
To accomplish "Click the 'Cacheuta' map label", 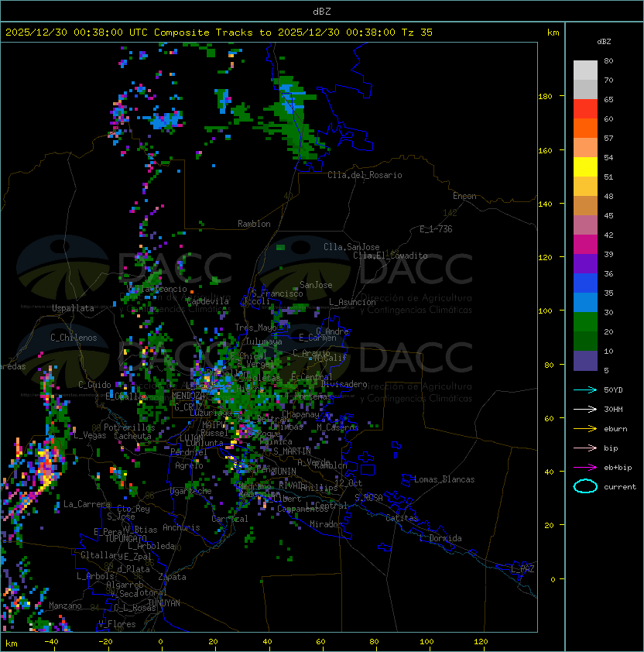I will pyautogui.click(x=132, y=436).
